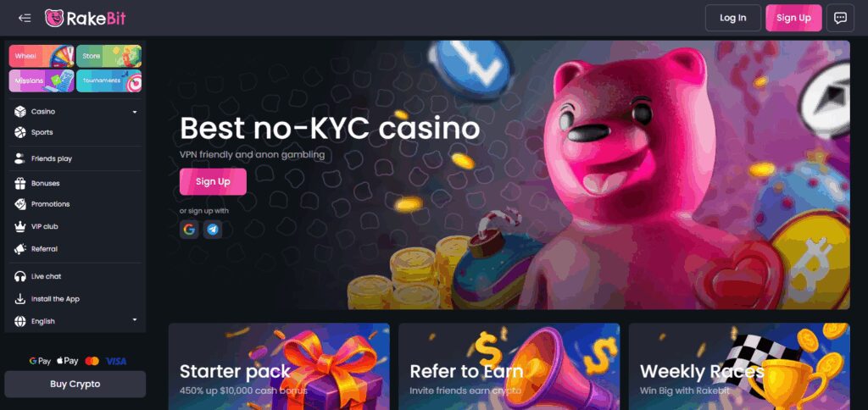Collapse the sidebar with the menu arrow icon

pyautogui.click(x=25, y=18)
